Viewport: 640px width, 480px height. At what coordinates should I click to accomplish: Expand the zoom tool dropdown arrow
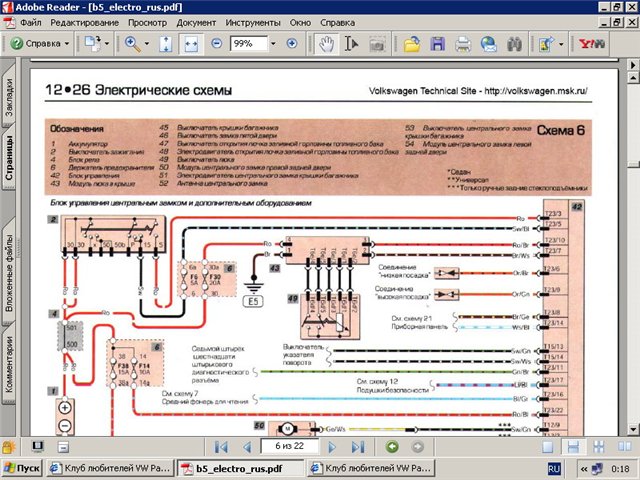[x=147, y=44]
